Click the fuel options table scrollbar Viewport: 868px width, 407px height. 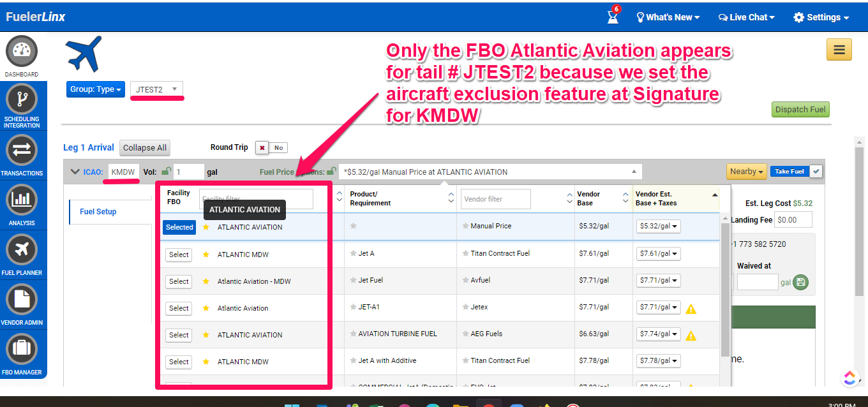(725, 290)
